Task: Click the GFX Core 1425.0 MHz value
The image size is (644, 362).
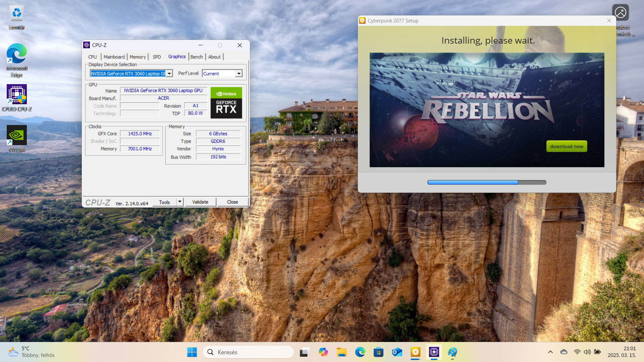Action: [x=140, y=134]
